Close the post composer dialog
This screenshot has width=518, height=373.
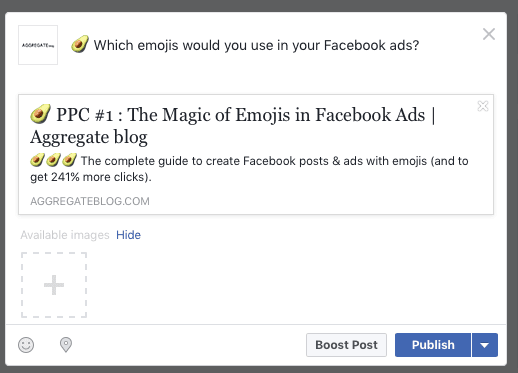489,34
